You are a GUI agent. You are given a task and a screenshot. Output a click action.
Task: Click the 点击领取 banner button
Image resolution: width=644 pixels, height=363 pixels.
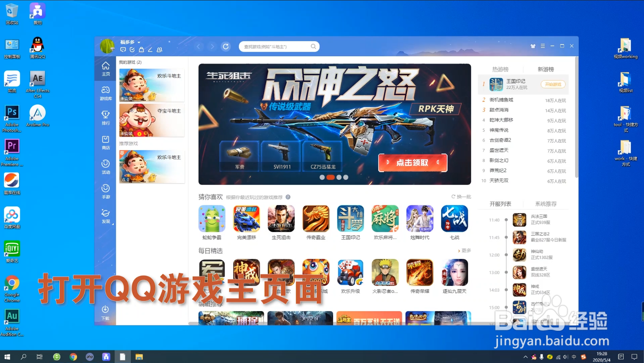click(x=412, y=163)
